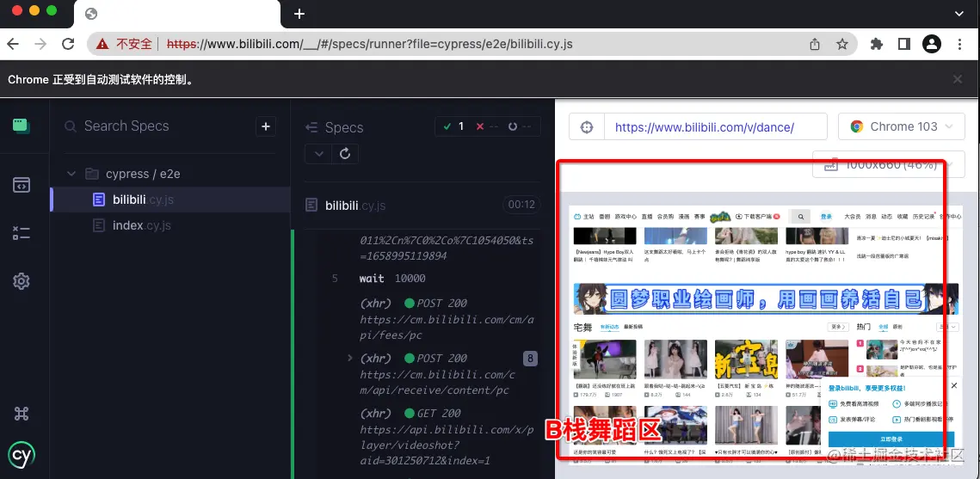Click 游戏中心 in bilibili navigation
The width and height of the screenshot is (980, 479).
pos(626,217)
